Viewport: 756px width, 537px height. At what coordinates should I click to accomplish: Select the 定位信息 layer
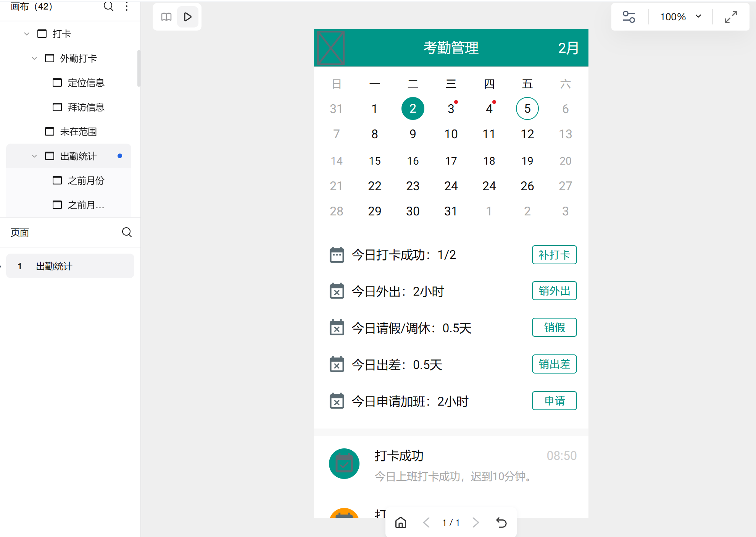pos(87,82)
